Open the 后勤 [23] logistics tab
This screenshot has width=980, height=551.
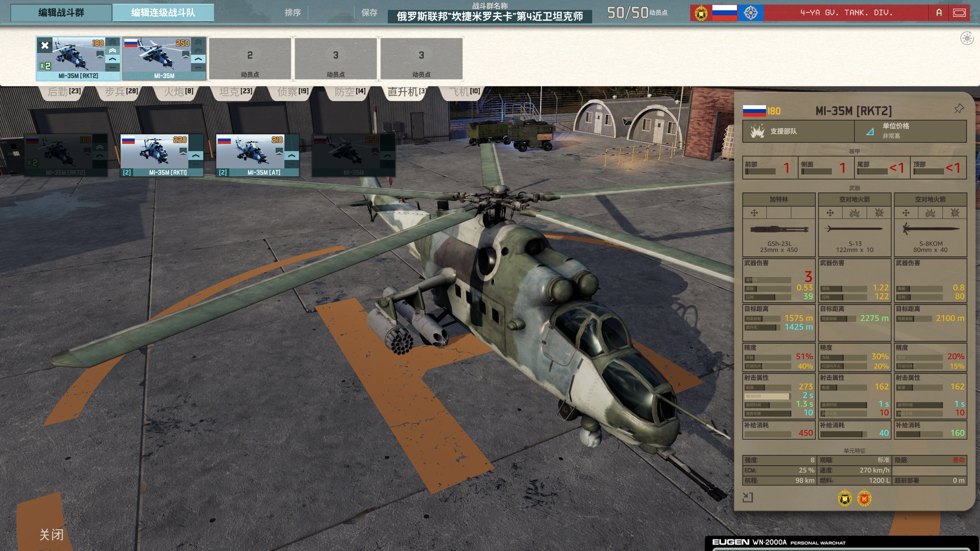(64, 92)
